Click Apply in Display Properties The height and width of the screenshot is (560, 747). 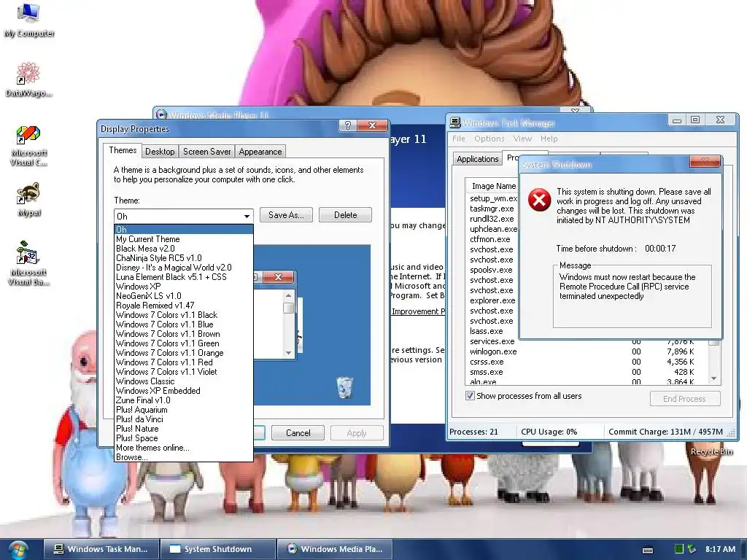(x=357, y=433)
